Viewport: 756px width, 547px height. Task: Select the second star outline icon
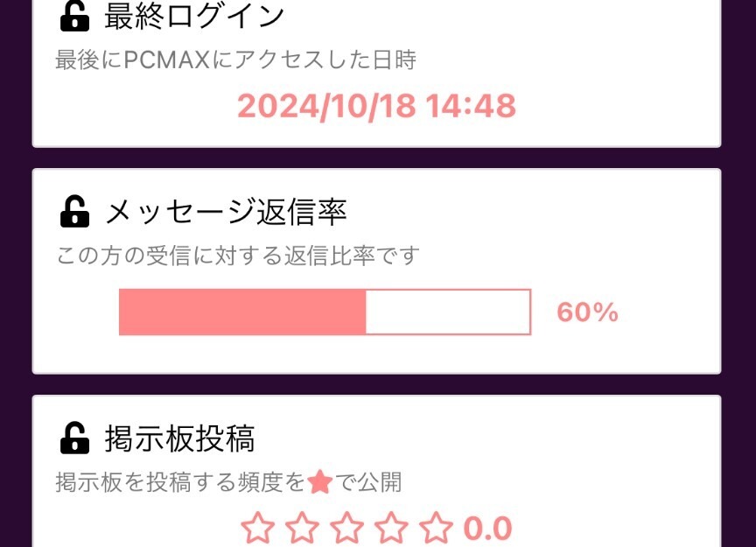point(303,527)
